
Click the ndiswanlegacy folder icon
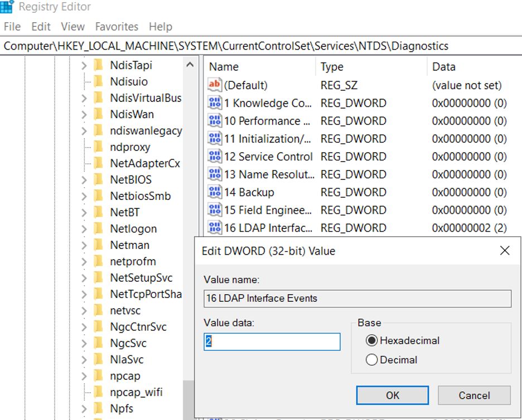pos(98,130)
